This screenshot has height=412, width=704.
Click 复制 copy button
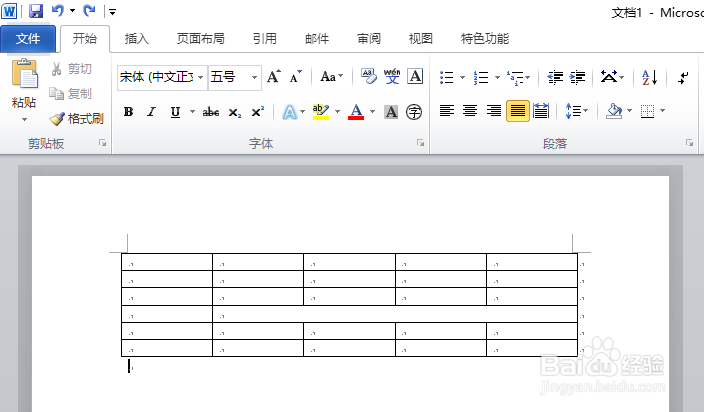pos(70,94)
